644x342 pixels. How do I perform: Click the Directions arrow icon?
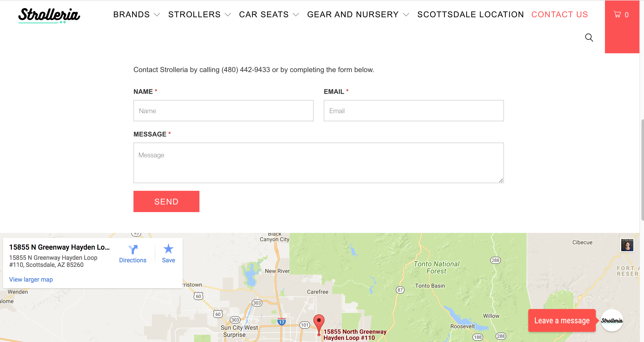pyautogui.click(x=133, y=250)
